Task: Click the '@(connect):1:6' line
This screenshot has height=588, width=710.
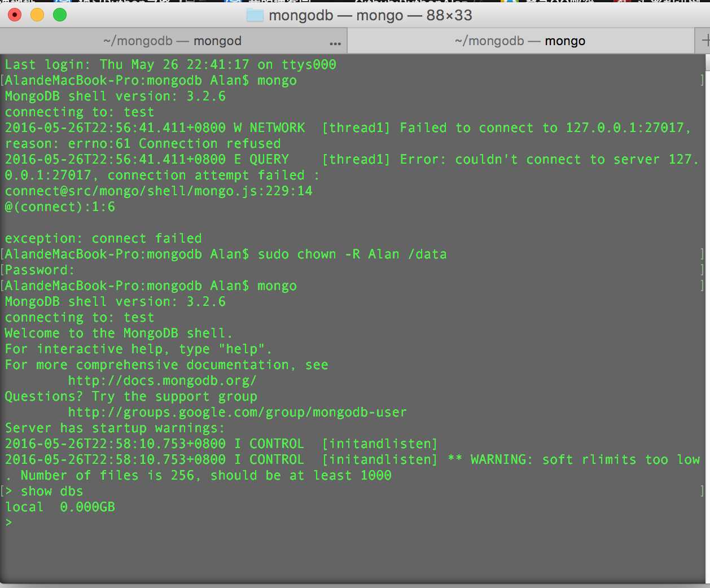Action: pyautogui.click(x=60, y=207)
